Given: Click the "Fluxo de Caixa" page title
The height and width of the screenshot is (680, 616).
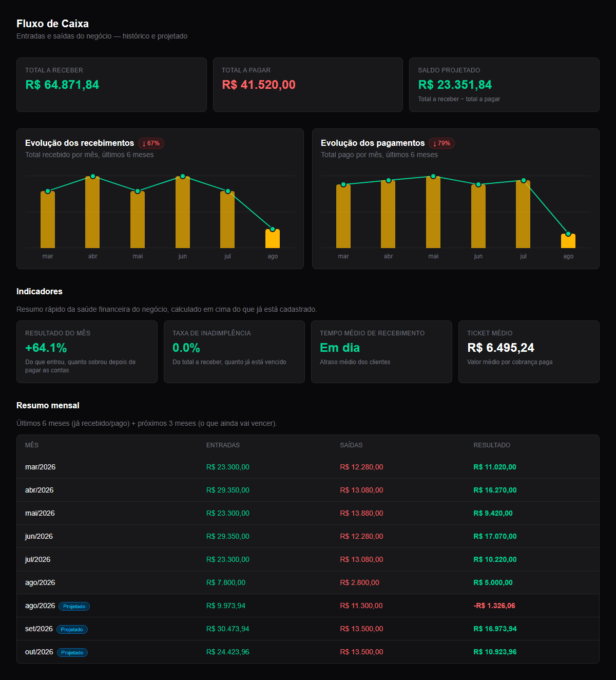Looking at the screenshot, I should click(52, 24).
